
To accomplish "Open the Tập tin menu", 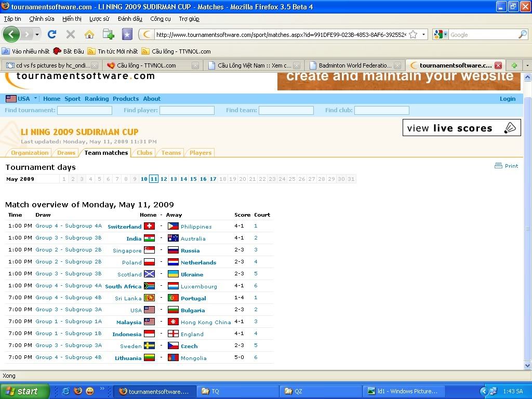I will coord(12,19).
